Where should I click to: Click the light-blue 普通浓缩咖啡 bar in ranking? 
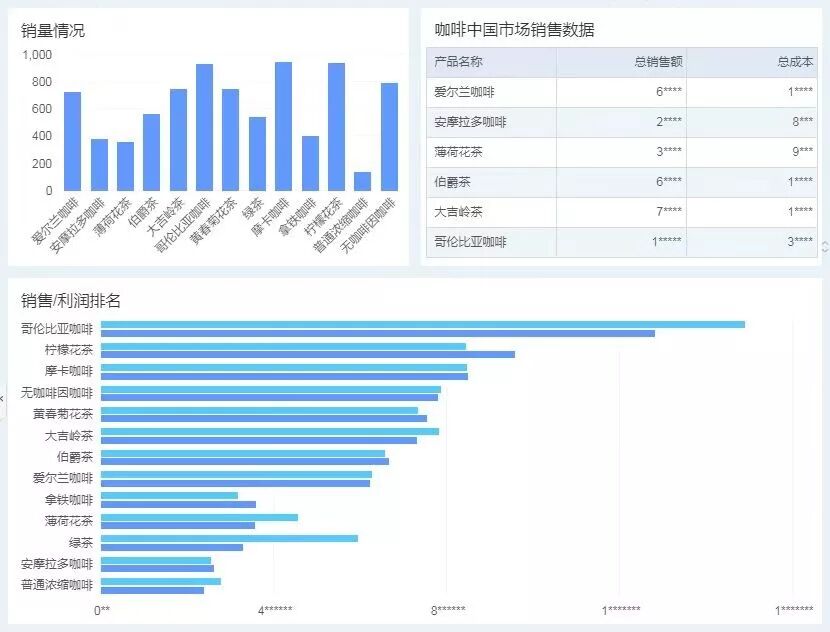(161, 582)
